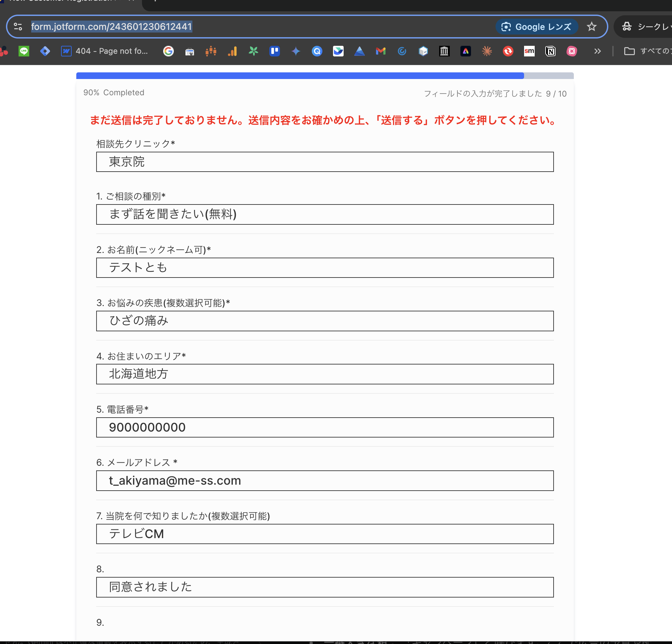Open the all bookmarks folder

[x=647, y=51]
